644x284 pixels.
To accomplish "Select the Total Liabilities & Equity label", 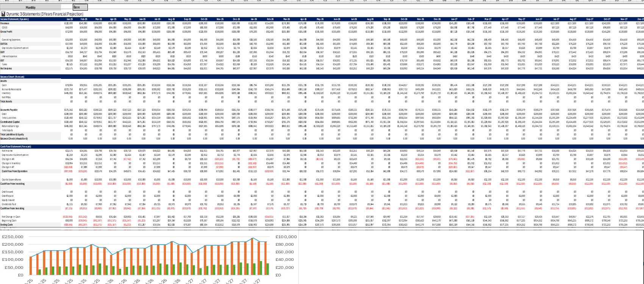I will (12, 134).
